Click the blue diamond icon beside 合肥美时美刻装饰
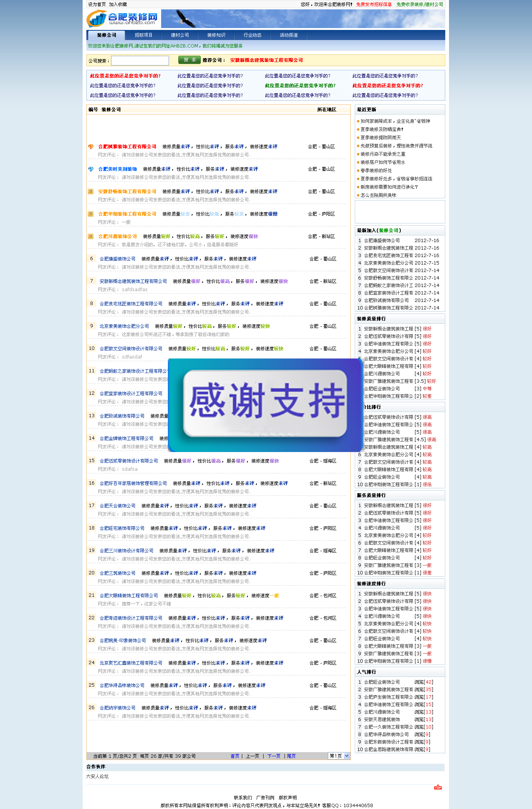The height and width of the screenshot is (809, 532). pos(90,169)
